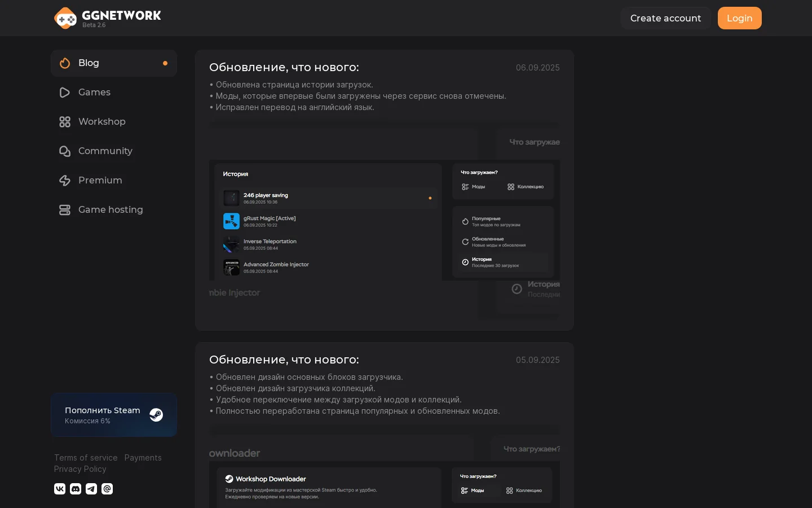Click the Workshop grid icon
Image resolution: width=812 pixels, height=508 pixels.
pos(65,122)
